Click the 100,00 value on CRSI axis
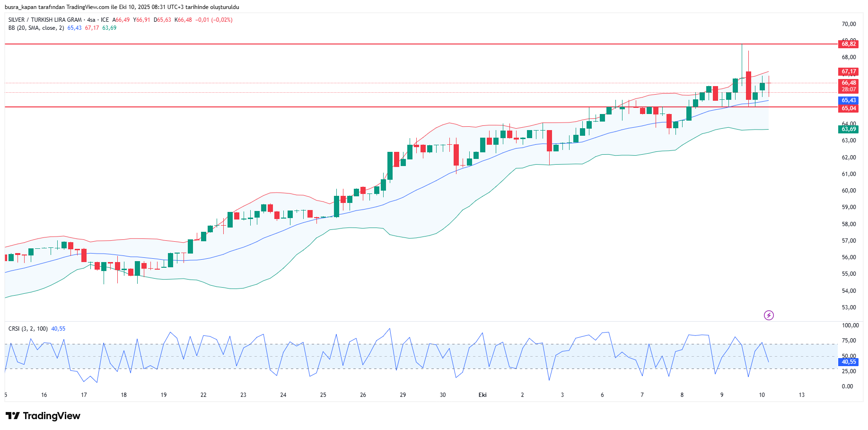 (850, 325)
